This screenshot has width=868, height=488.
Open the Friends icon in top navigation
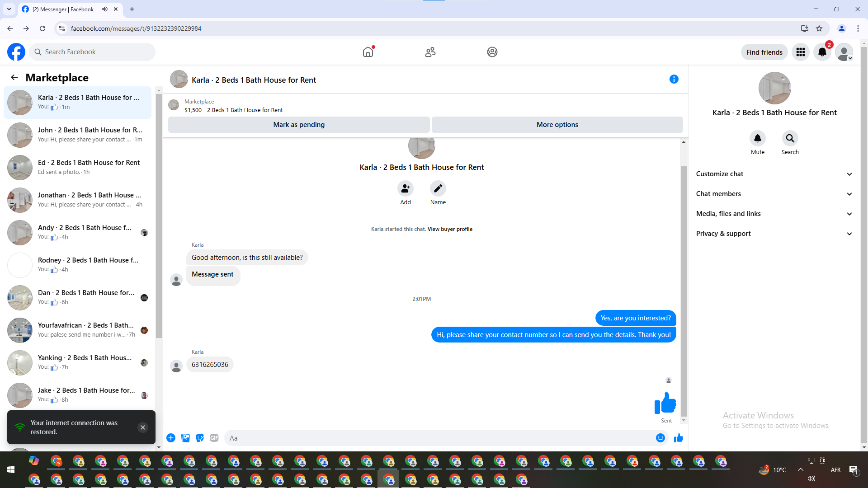coord(430,52)
